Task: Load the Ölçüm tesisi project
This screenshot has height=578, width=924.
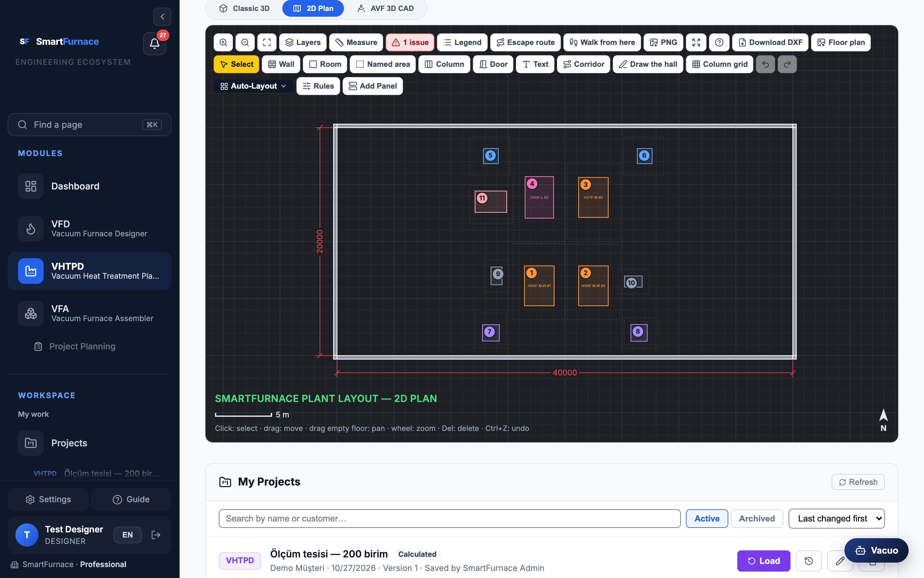Action: click(764, 561)
